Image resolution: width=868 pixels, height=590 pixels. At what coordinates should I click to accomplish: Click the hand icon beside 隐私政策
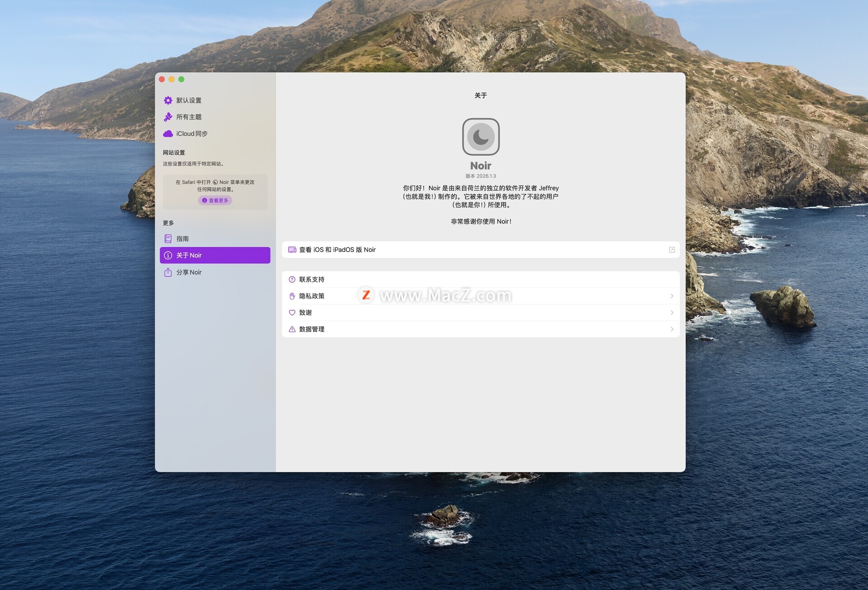[x=292, y=296]
